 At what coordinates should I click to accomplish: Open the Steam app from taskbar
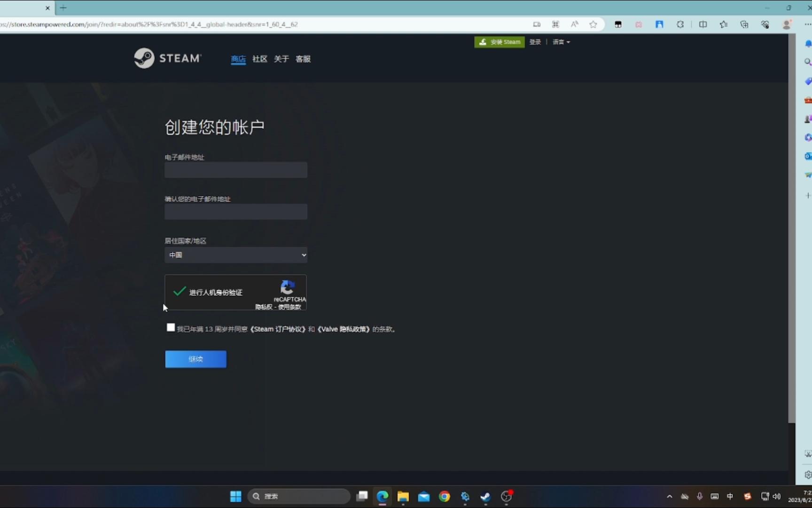click(x=485, y=496)
